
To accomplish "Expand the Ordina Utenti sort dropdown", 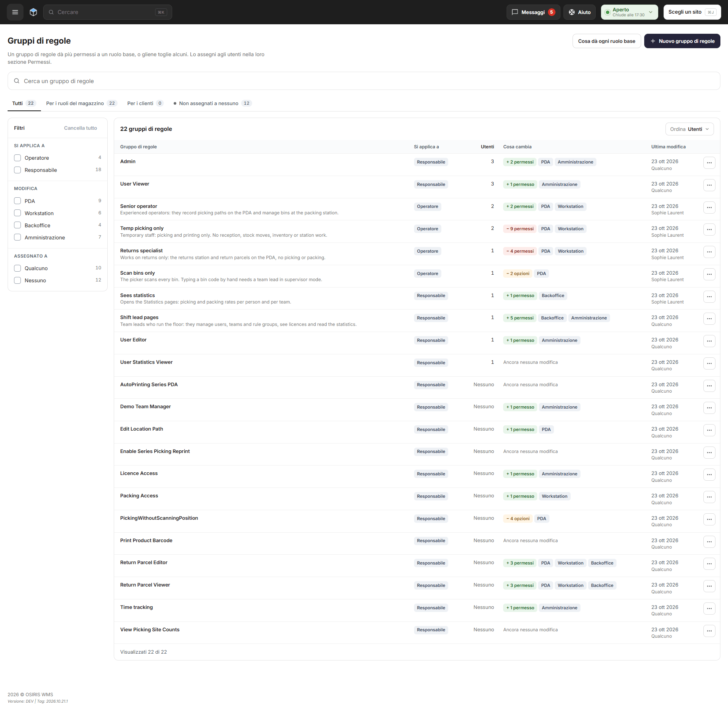I will point(689,129).
